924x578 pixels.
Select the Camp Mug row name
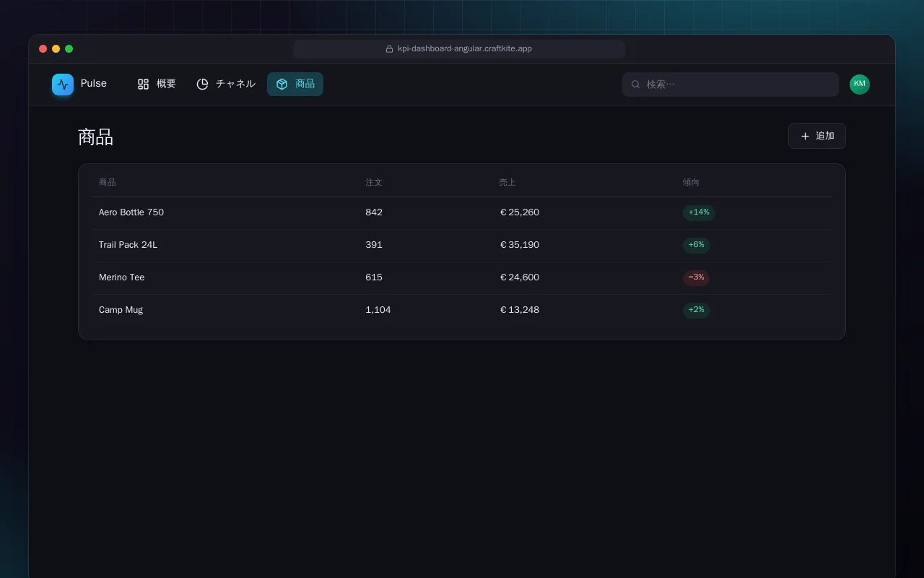(x=121, y=310)
